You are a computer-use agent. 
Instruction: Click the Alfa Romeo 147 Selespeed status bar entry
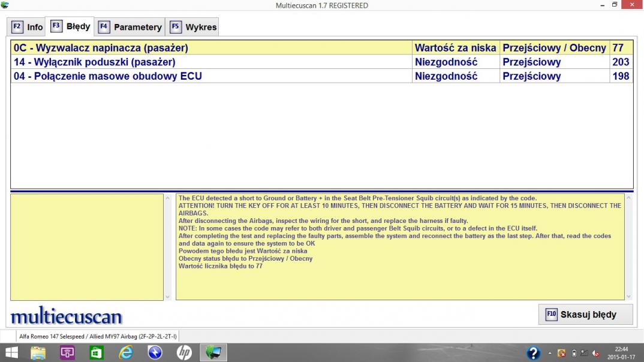(98, 336)
